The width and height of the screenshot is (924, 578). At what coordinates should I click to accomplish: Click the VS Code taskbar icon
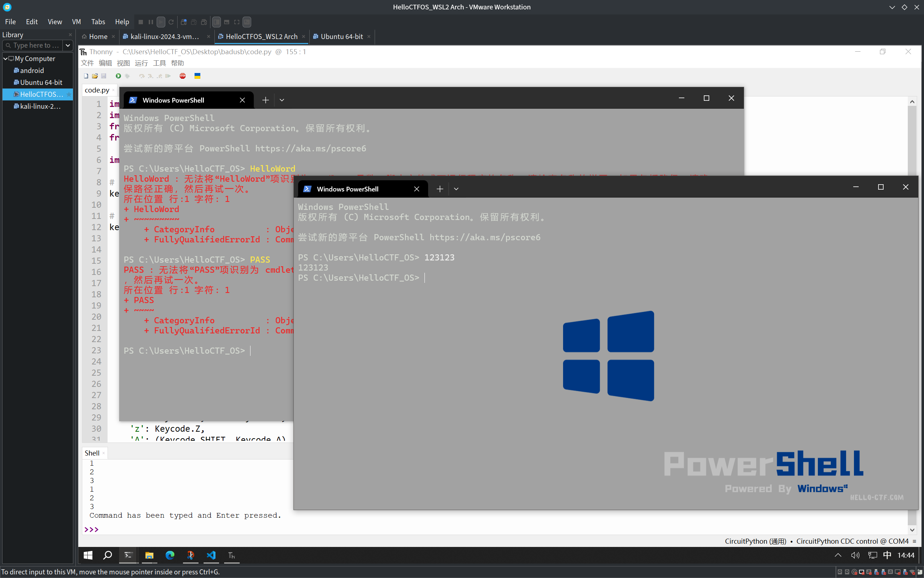point(211,555)
